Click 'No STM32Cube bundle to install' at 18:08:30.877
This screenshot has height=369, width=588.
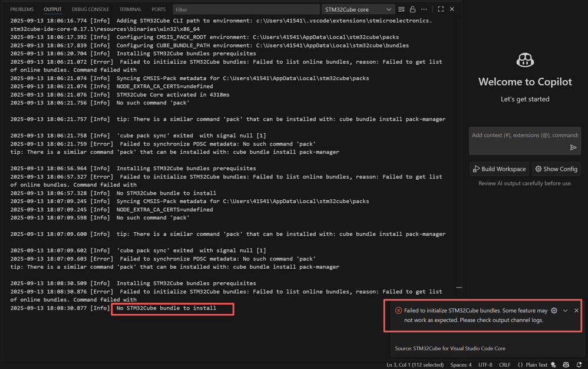(166, 308)
